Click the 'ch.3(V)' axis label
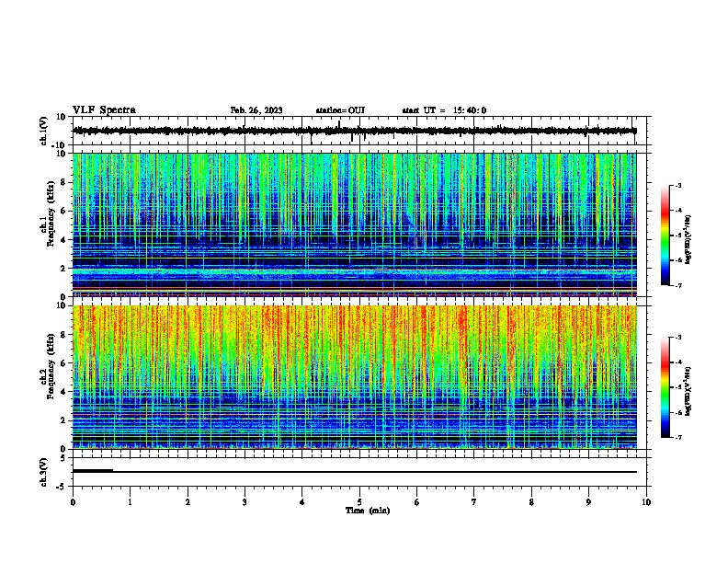This screenshot has width=728, height=563. point(43,472)
